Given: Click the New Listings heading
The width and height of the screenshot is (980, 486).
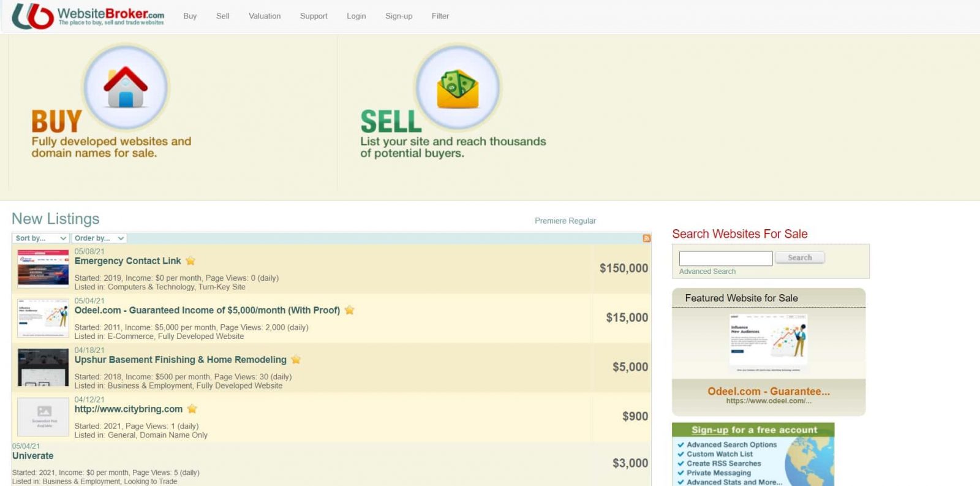Looking at the screenshot, I should [x=56, y=219].
